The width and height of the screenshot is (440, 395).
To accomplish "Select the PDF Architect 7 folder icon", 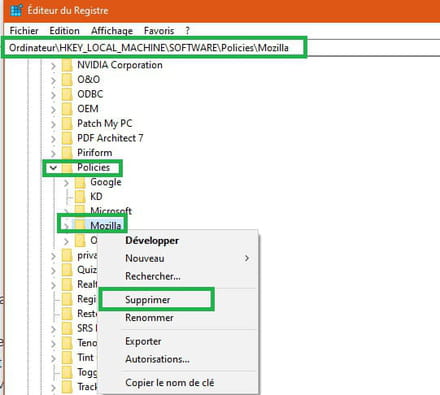I will 67,138.
